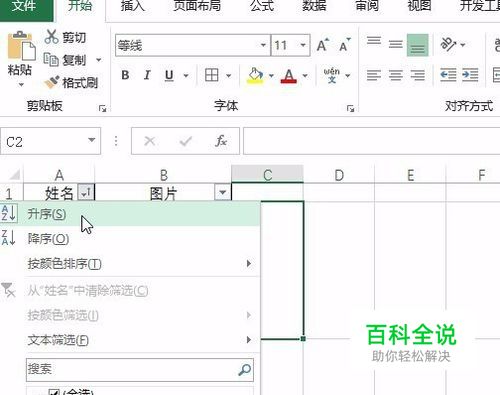
Task: Open font group dialog launcher
Action: [x=350, y=108]
